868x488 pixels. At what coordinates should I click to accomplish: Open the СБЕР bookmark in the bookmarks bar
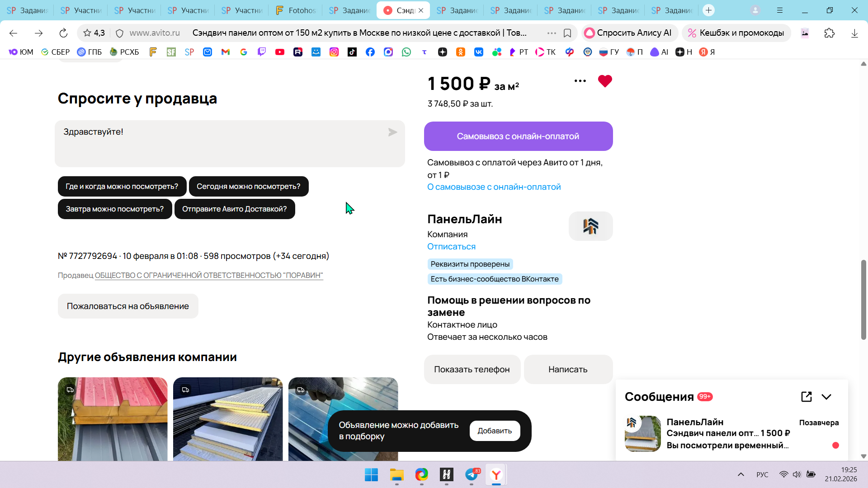click(x=55, y=52)
